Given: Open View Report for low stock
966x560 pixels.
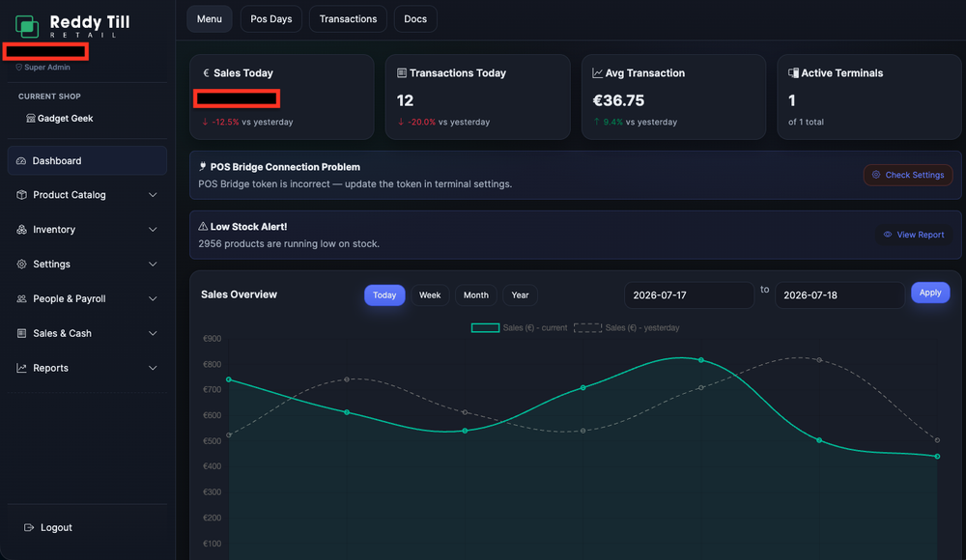Looking at the screenshot, I should coord(914,235).
